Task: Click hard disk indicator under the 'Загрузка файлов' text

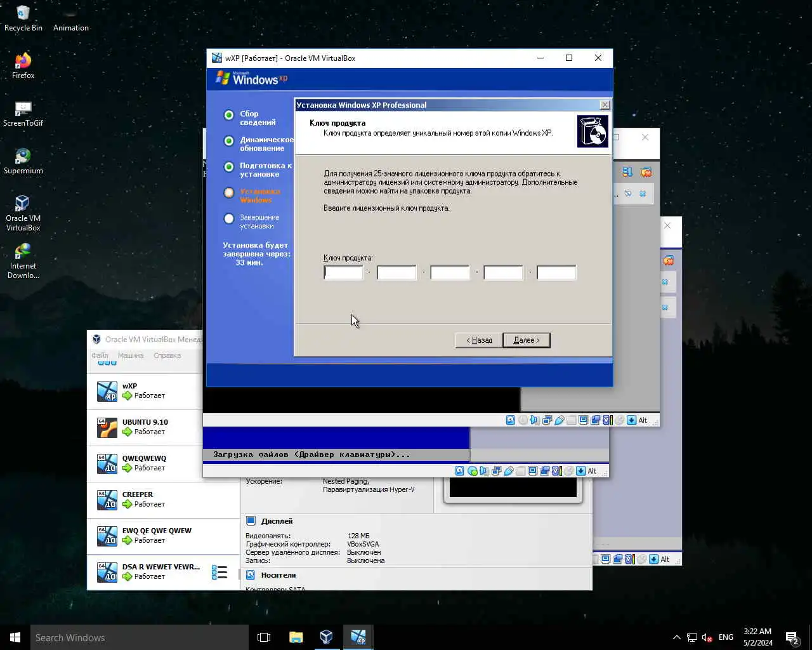Action: 459,471
